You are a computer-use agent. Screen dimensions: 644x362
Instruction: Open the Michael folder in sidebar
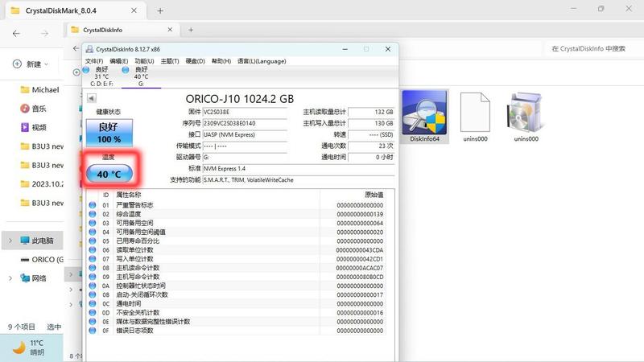pos(39,89)
